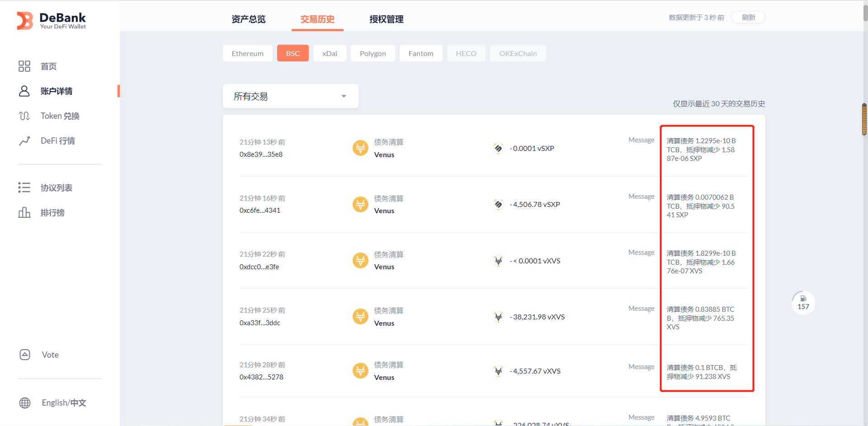The image size is (868, 426).
Task: Open Token 兑换 swap icon
Action: [24, 116]
